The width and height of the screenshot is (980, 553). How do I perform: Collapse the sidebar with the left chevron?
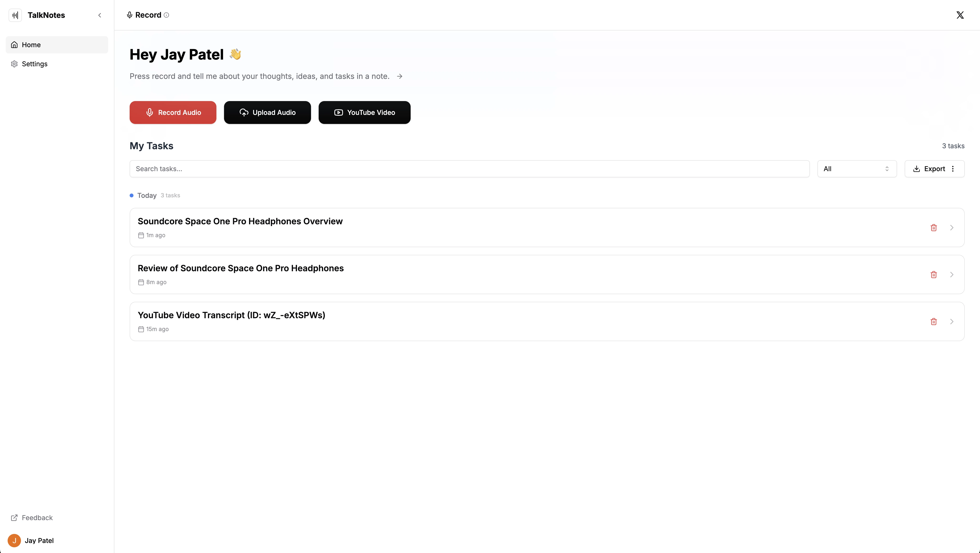[x=100, y=15]
